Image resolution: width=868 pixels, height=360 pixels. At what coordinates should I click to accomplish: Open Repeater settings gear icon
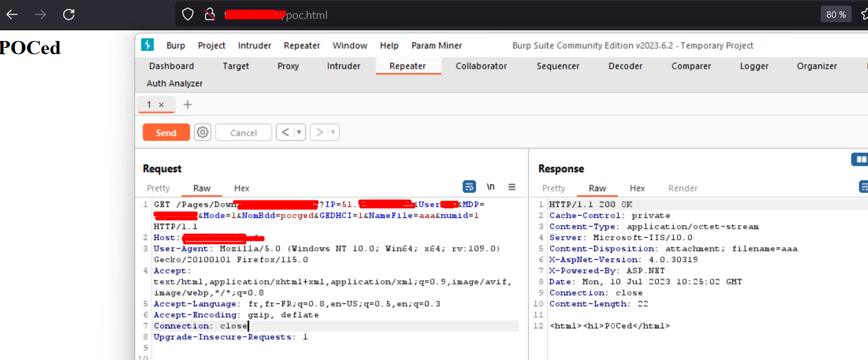(x=202, y=132)
